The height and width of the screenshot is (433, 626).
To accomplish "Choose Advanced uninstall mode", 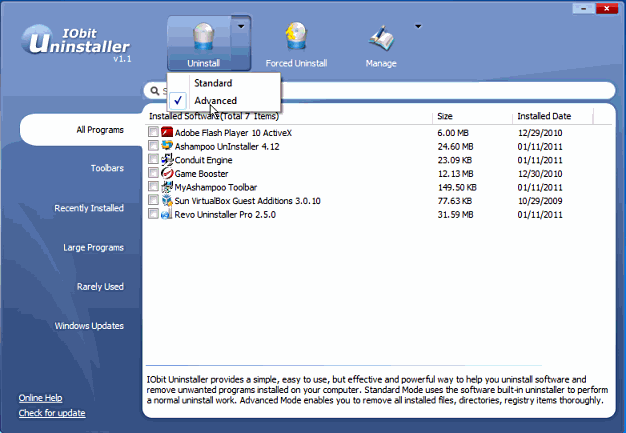I will pos(224,101).
